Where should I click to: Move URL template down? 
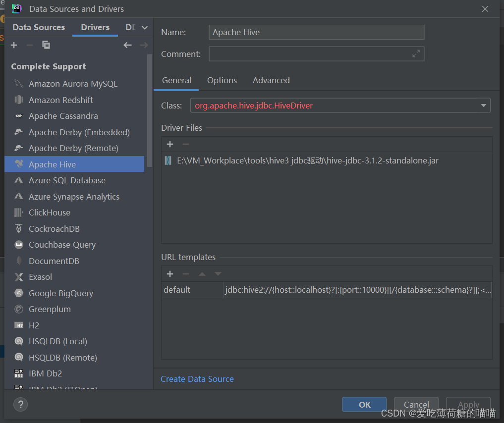pyautogui.click(x=218, y=274)
